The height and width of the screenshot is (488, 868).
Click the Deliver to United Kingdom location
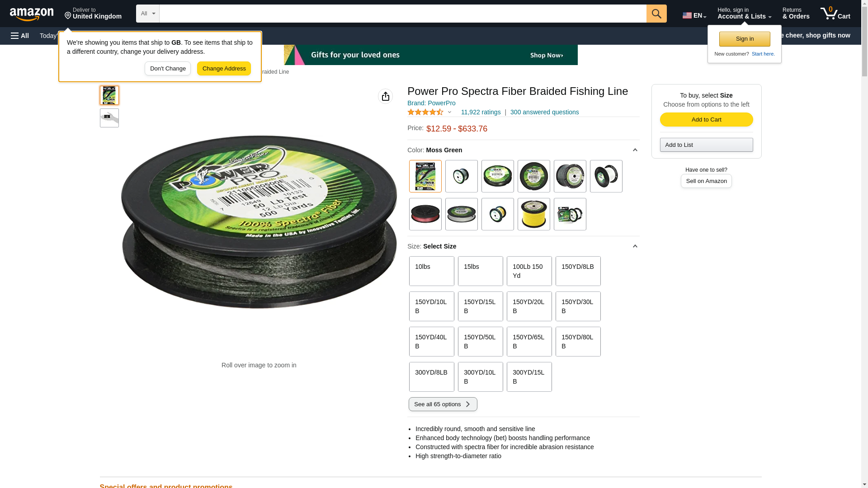(x=93, y=14)
